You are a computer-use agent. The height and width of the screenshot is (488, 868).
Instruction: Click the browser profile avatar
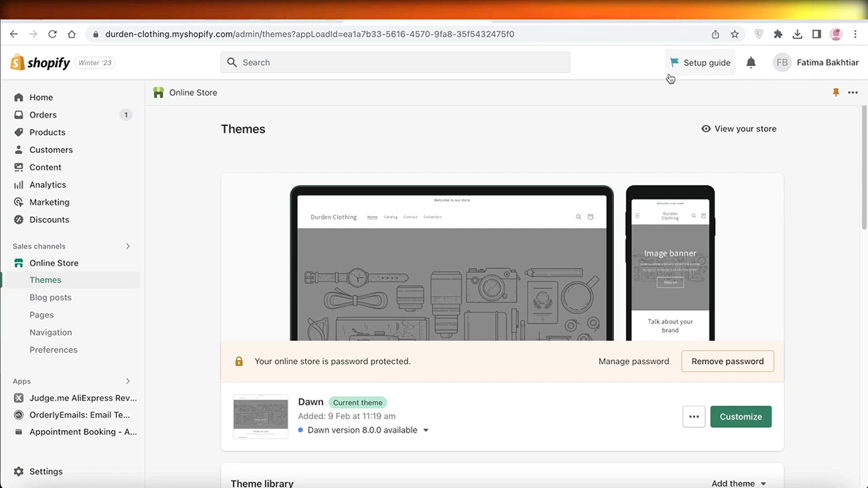(836, 34)
